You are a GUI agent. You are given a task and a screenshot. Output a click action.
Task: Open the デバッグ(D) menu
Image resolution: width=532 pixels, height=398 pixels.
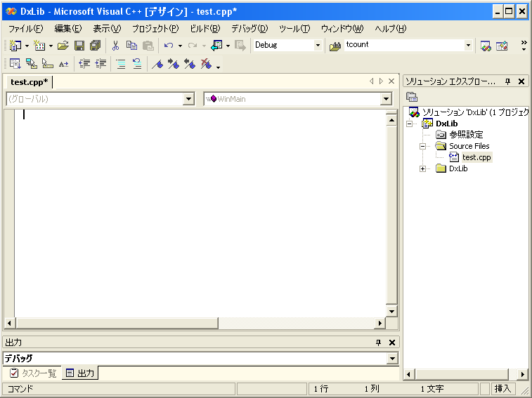pos(249,29)
